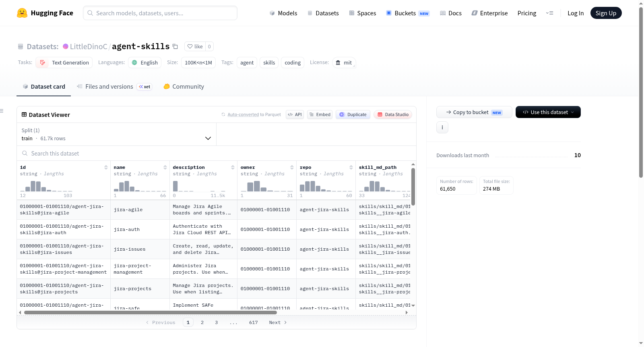Viewport: 644px width, 347px height.
Task: Click the sort arrows on owner column
Action: [292, 167]
